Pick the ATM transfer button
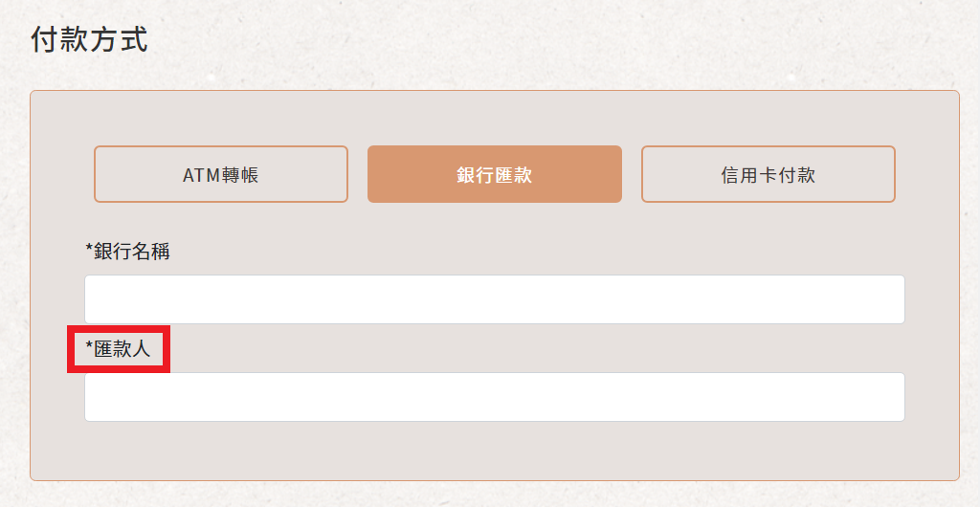 (x=221, y=174)
